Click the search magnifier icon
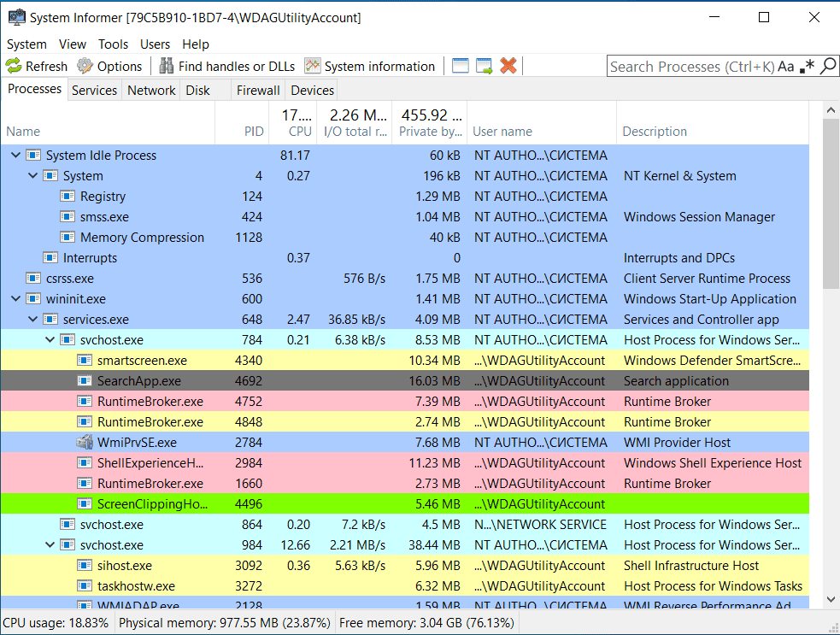This screenshot has height=635, width=840. tap(828, 67)
